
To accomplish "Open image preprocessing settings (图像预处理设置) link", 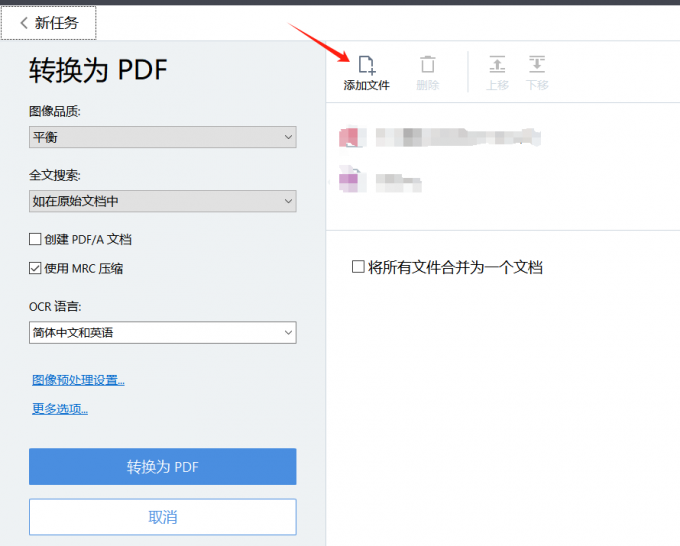I will coord(78,380).
